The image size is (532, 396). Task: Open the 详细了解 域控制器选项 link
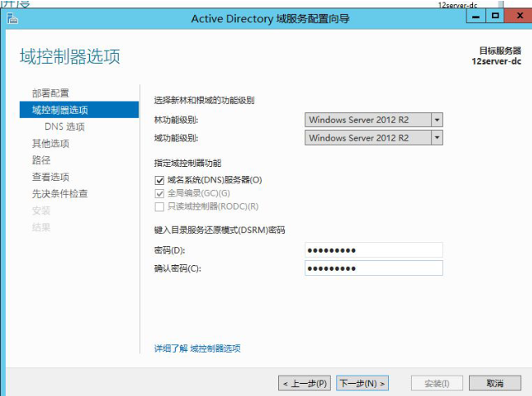(x=197, y=349)
